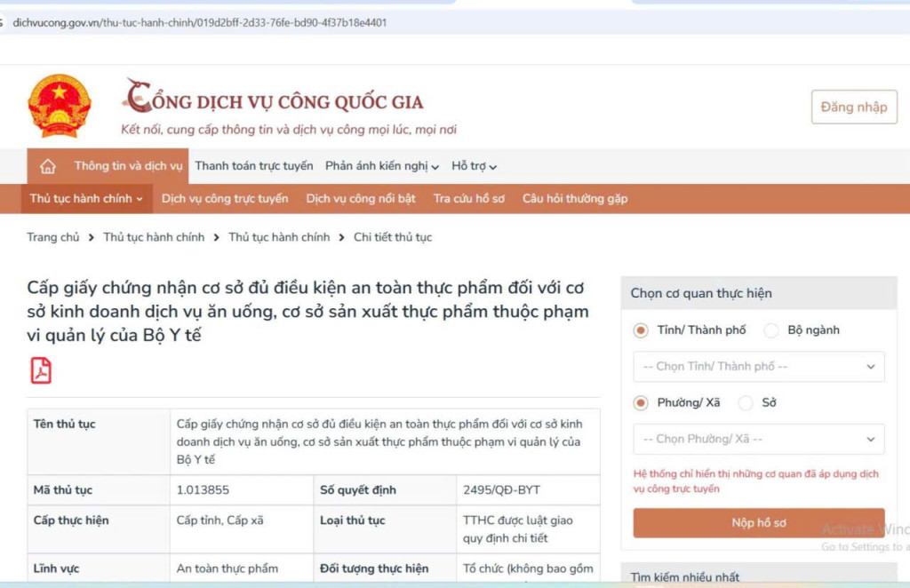Select the Sở radio button

[x=746, y=403]
